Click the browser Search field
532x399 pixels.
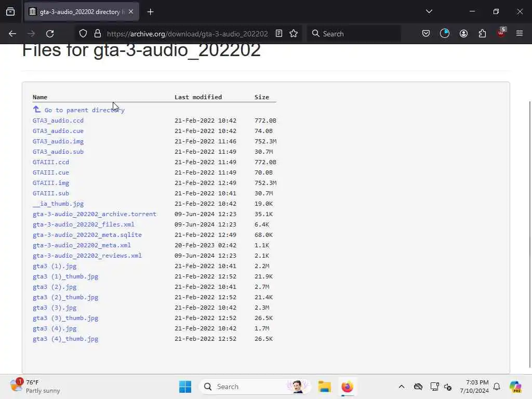[x=354, y=34]
